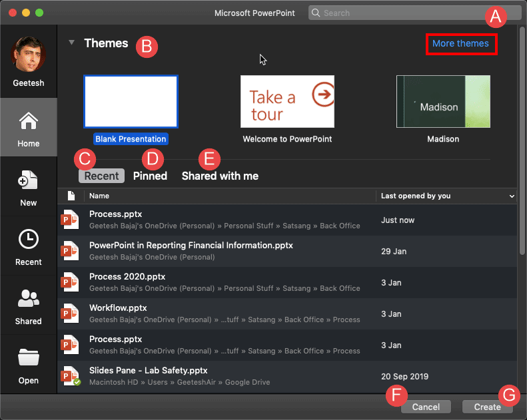Click file icon for Workflow.pptx
This screenshot has height=420, width=527.
click(70, 314)
